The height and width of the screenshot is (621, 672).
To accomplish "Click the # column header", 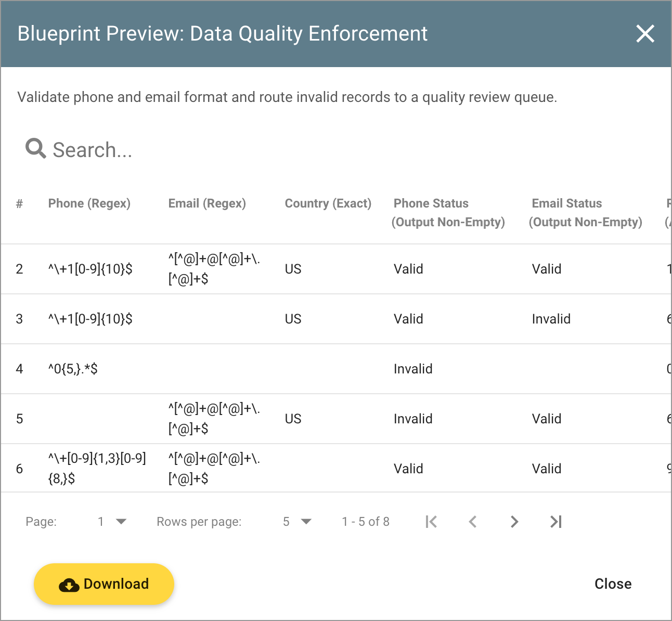I will pyautogui.click(x=19, y=203).
